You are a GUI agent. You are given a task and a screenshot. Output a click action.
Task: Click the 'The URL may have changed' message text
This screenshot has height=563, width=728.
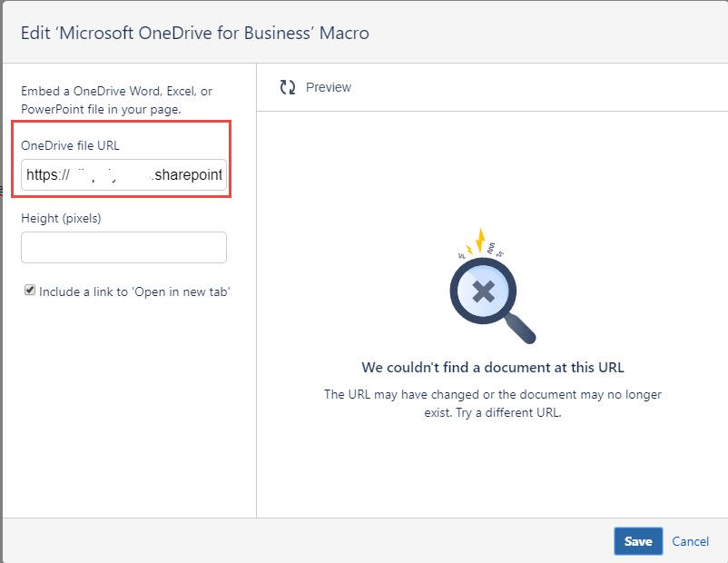click(x=493, y=403)
